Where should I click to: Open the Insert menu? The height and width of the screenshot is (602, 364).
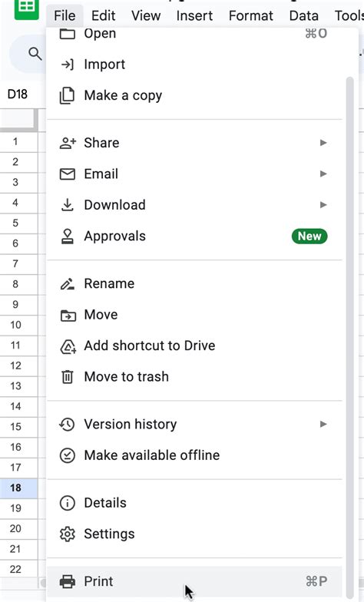194,15
